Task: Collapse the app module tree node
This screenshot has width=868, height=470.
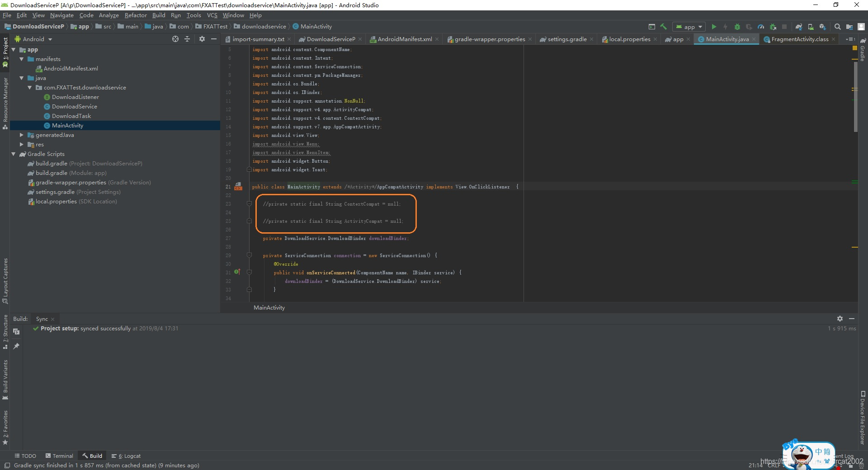Action: point(14,50)
